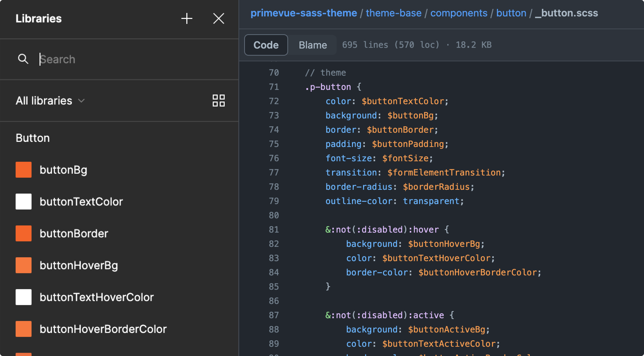644x356 pixels.
Task: Close the Libraries panel with X
Action: click(218, 19)
